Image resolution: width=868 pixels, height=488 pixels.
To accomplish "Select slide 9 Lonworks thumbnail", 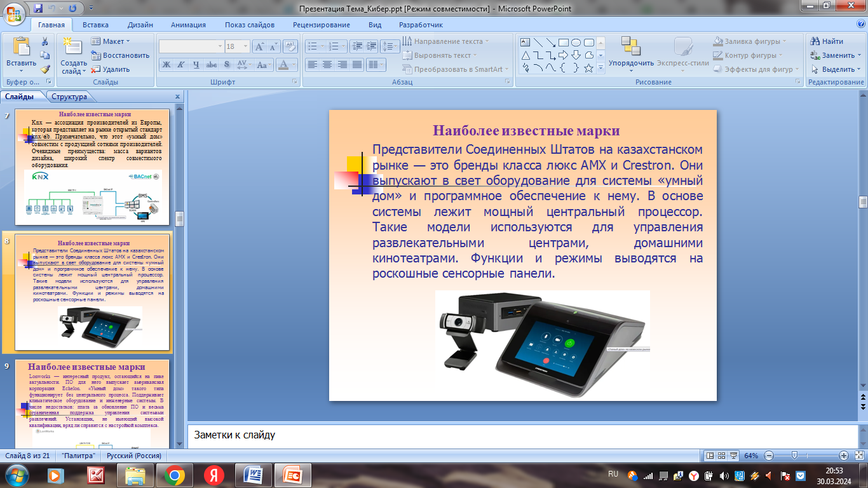I will pos(92,403).
